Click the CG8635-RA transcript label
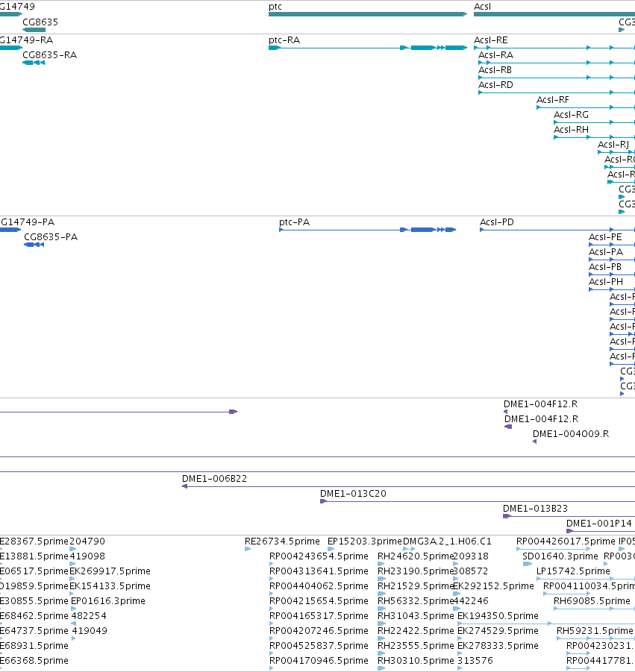Viewport: 635px width, 672px height. click(50, 55)
